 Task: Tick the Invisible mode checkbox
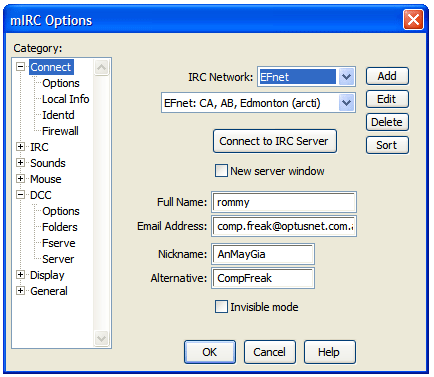pyautogui.click(x=221, y=307)
